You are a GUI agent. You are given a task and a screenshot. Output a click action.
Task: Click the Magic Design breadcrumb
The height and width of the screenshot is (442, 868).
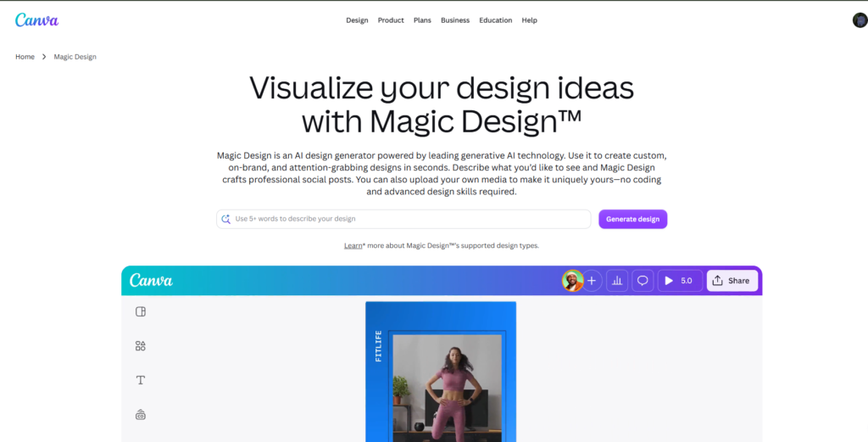point(75,57)
